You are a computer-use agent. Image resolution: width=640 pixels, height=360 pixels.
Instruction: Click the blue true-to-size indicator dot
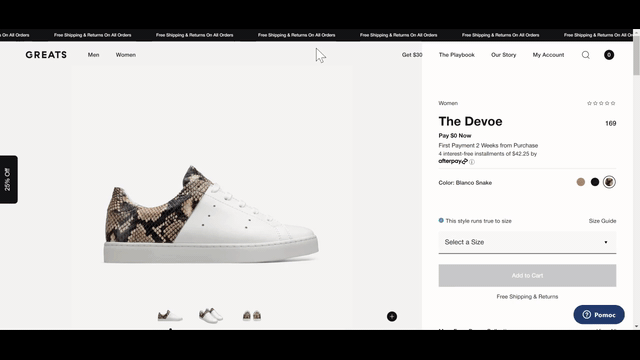[x=441, y=220]
